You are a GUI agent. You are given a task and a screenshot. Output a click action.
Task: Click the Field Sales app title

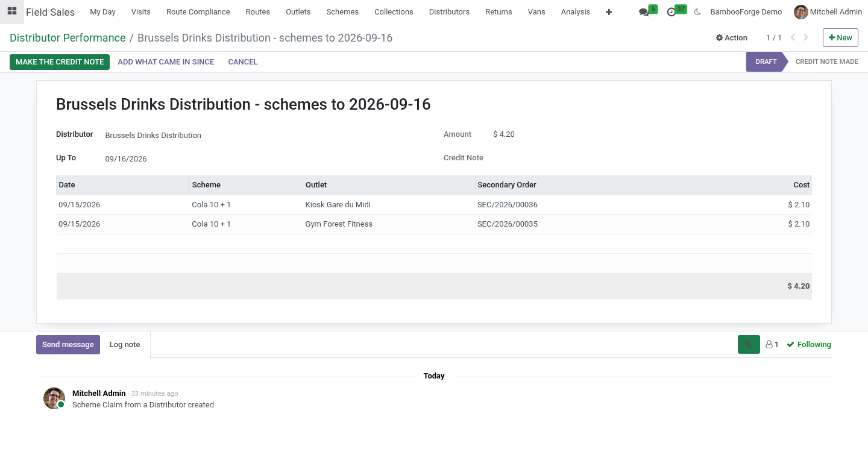(50, 12)
